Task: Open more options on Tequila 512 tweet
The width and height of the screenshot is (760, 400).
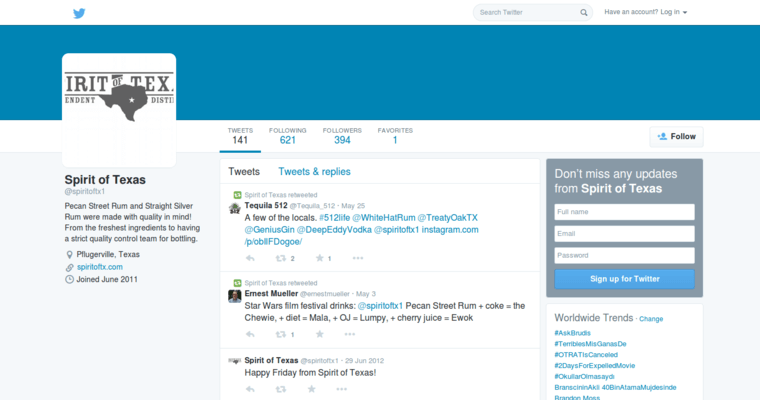Action: [358, 258]
